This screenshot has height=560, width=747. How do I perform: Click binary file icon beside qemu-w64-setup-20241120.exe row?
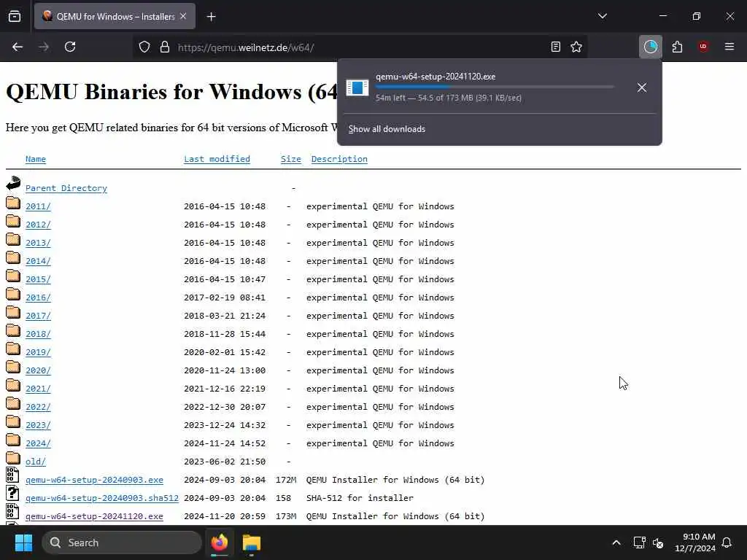[12, 511]
